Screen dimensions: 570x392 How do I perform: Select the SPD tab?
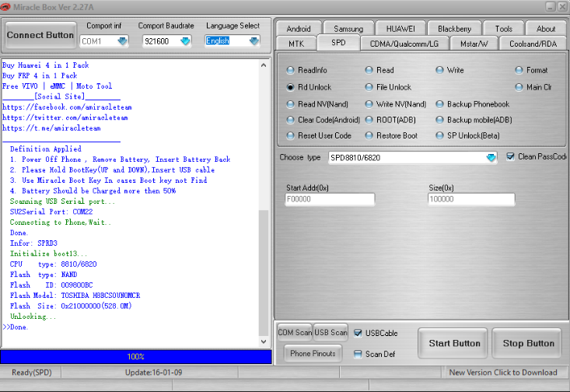click(338, 43)
